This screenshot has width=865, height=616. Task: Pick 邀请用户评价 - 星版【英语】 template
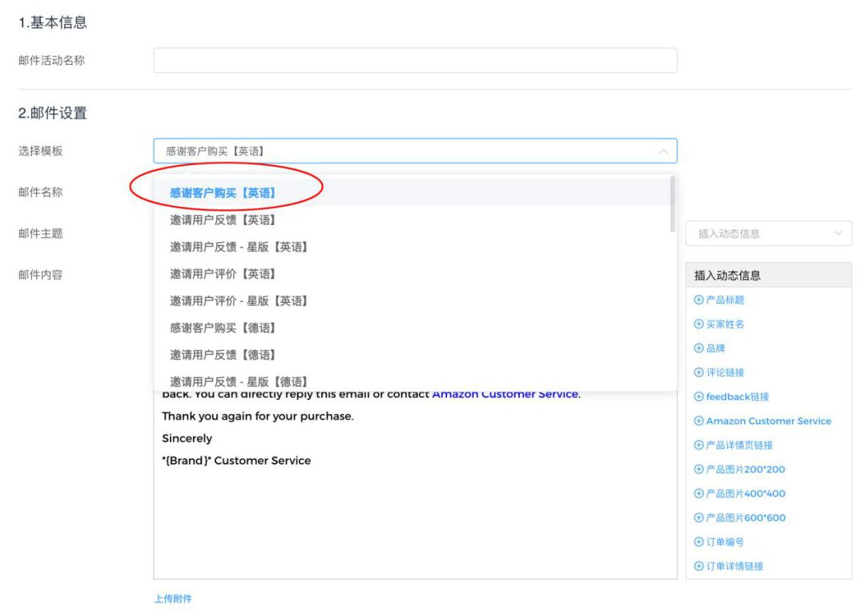click(239, 301)
